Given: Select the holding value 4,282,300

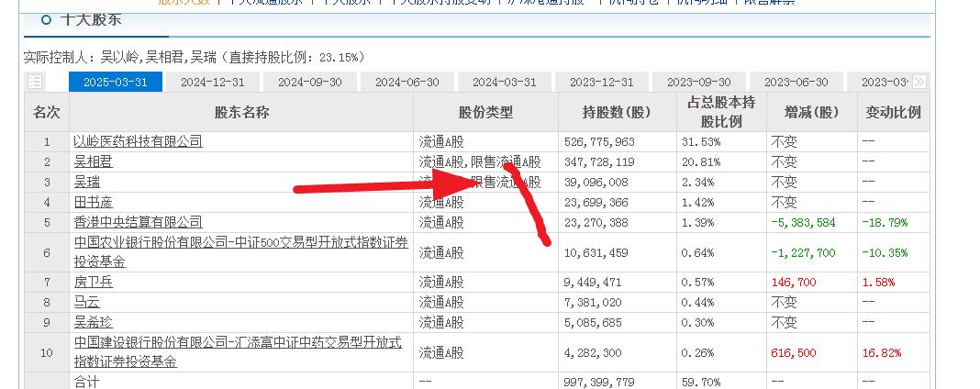Looking at the screenshot, I should click(x=593, y=353).
